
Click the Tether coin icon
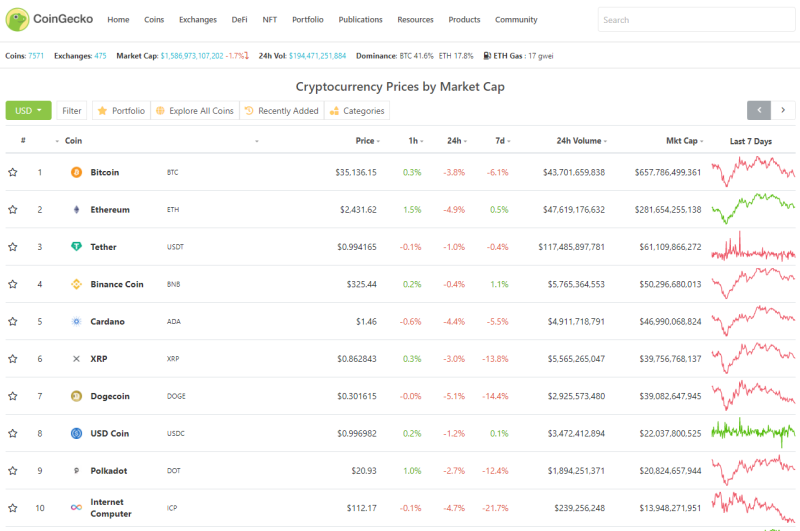(76, 247)
